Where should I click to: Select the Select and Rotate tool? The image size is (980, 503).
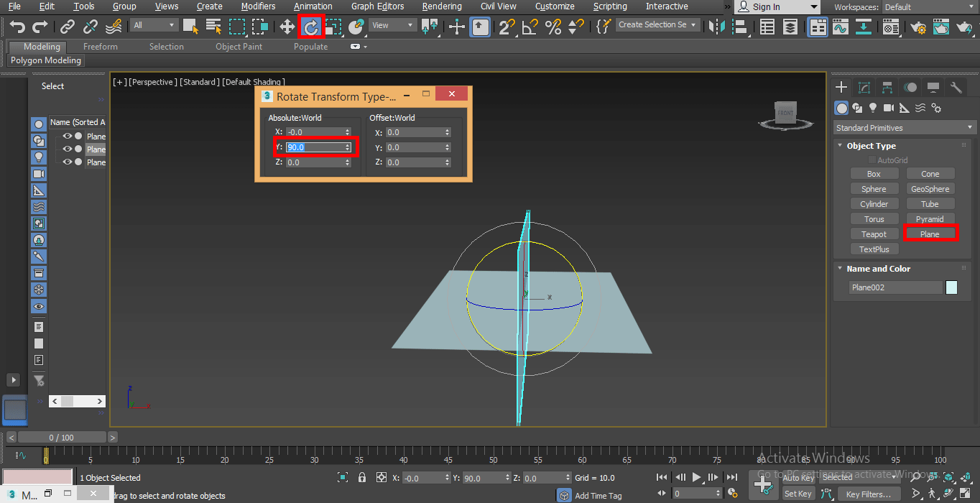coord(311,27)
